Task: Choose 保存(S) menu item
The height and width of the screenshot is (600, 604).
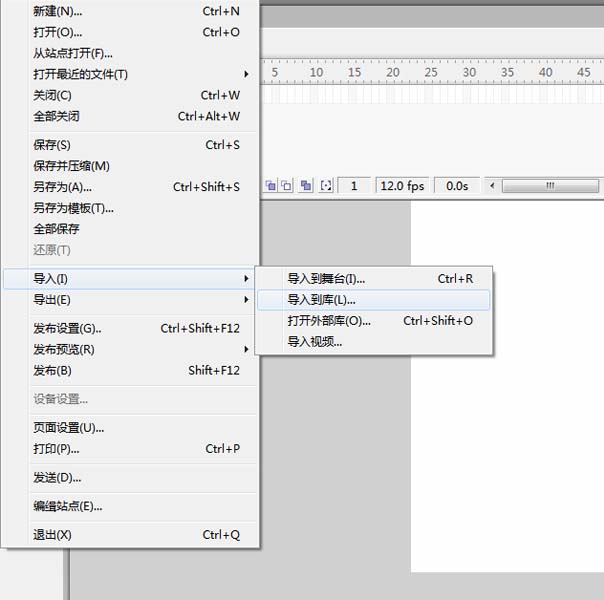Action: (x=132, y=145)
